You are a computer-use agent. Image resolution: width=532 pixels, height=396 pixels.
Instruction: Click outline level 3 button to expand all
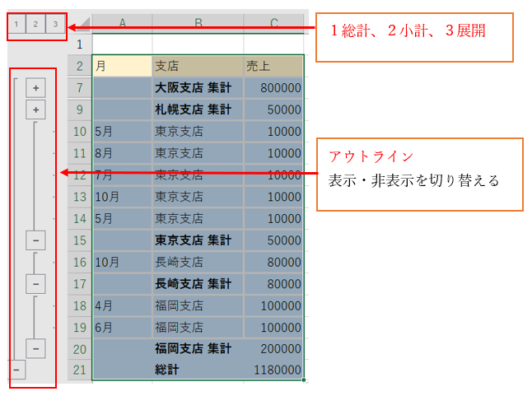(55, 25)
